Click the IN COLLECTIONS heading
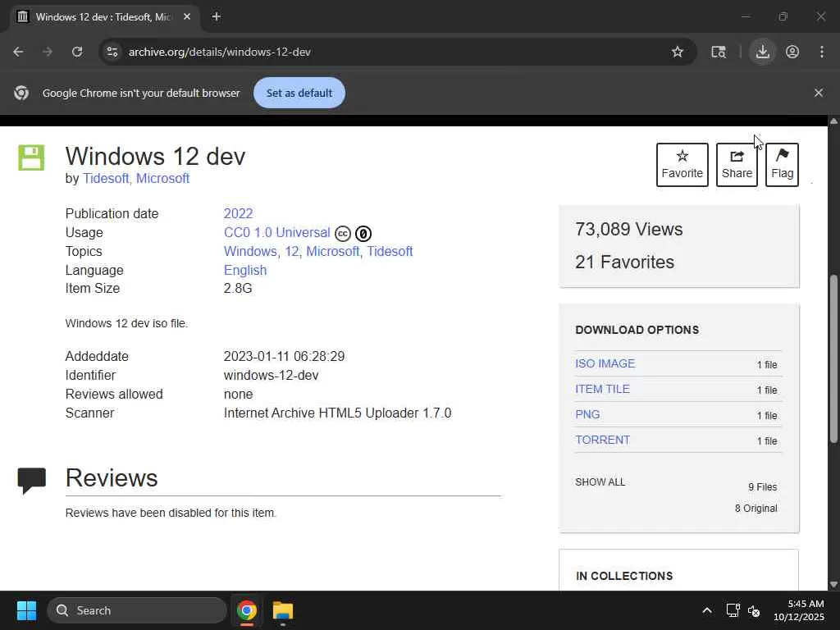This screenshot has height=630, width=840. point(624,576)
